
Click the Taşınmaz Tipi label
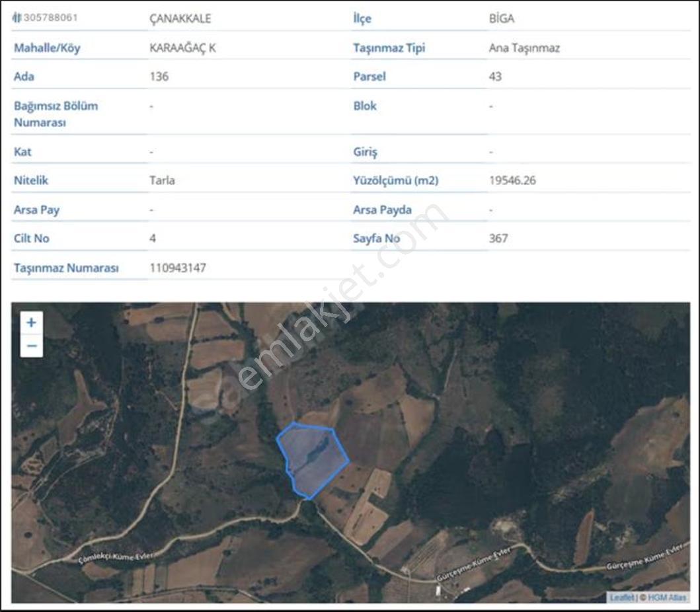point(389,48)
